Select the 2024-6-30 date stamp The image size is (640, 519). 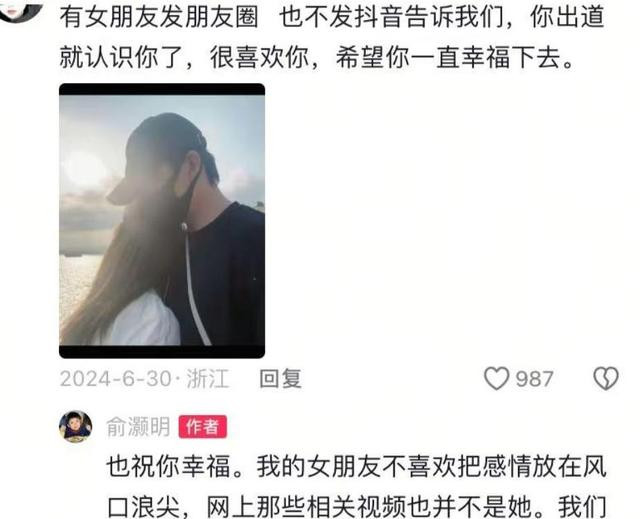[115, 379]
